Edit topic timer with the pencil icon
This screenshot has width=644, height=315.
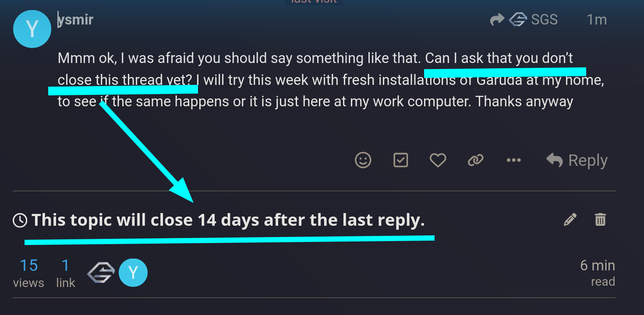pos(570,219)
